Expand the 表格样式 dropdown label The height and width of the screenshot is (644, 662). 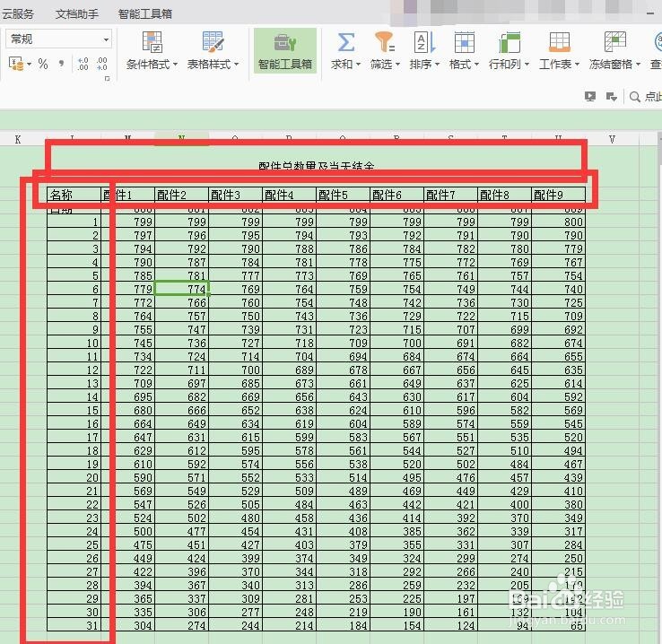[213, 65]
